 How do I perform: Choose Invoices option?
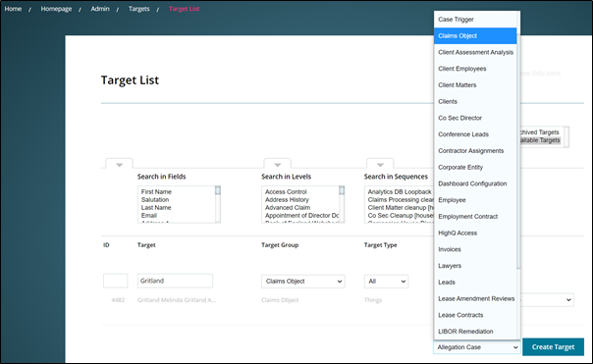(475, 249)
